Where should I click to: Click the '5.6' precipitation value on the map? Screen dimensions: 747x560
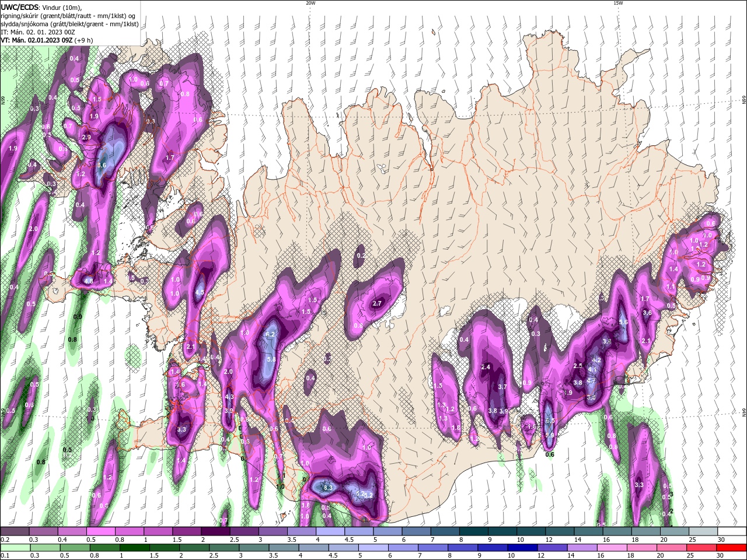[x=623, y=322]
